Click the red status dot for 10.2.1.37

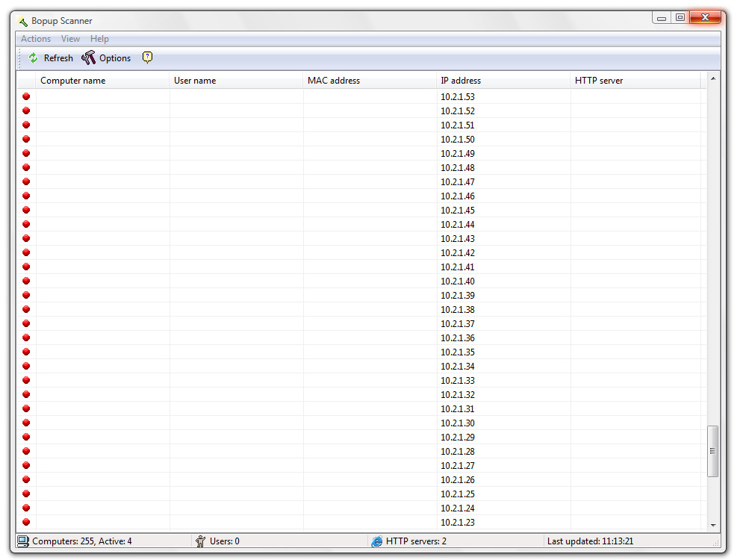26,323
